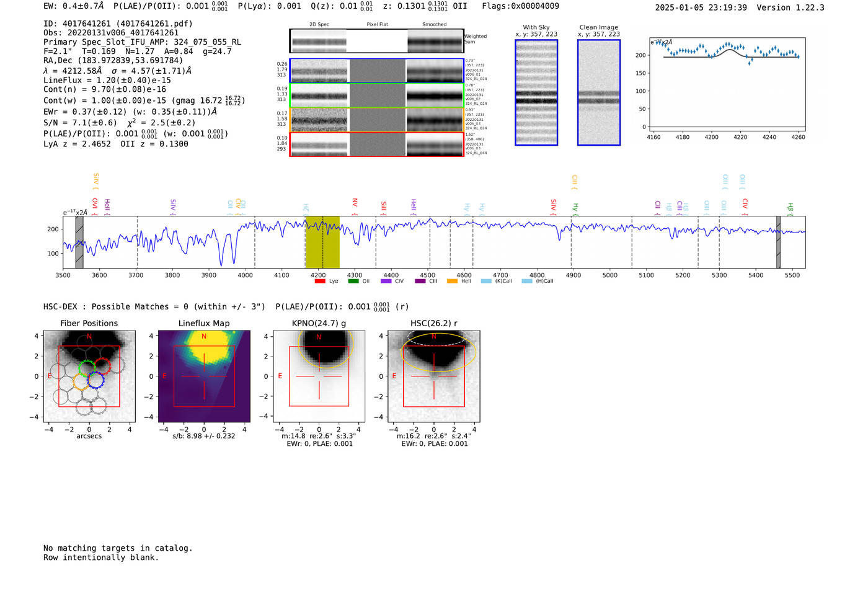Click the m:16.2 re:2.6" s:2.4" caption
The height and width of the screenshot is (591, 868).
click(434, 436)
